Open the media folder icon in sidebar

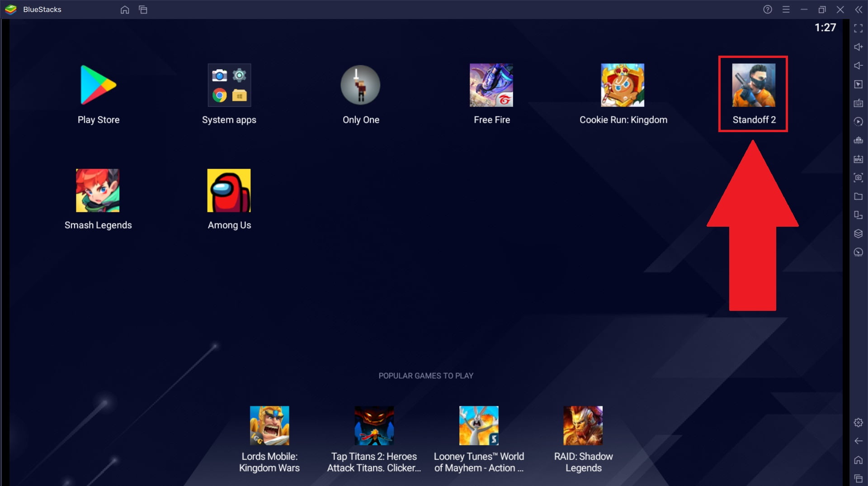858,196
